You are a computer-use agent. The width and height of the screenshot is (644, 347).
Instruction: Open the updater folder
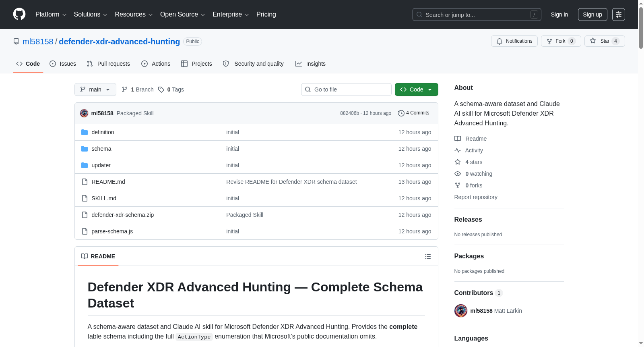[101, 165]
